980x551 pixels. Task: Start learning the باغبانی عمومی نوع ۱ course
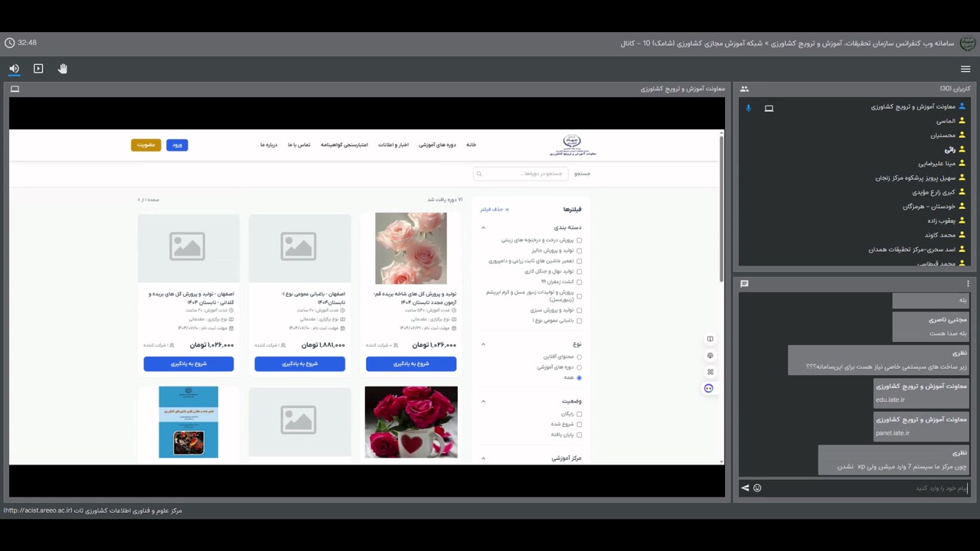(x=300, y=364)
